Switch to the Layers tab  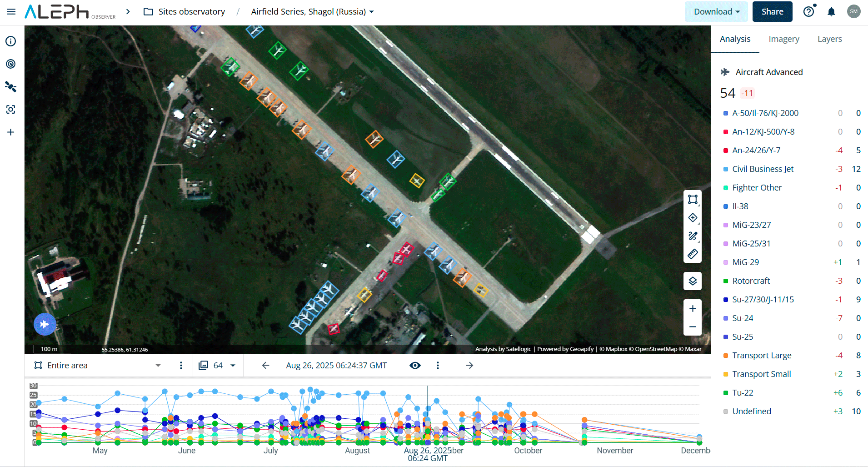829,39
